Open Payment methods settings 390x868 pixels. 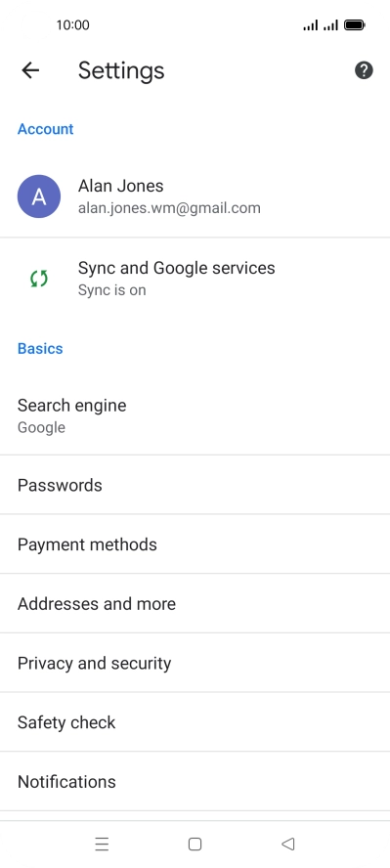click(195, 544)
